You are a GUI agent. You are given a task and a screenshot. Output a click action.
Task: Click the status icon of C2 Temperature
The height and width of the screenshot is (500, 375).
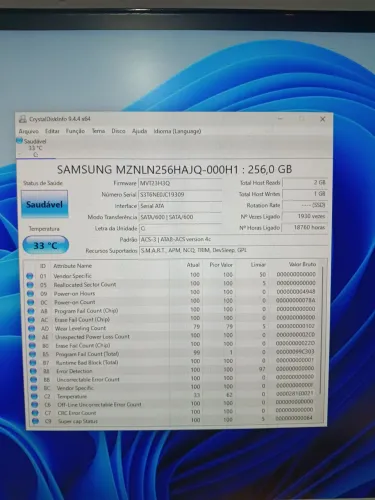pos(34,396)
